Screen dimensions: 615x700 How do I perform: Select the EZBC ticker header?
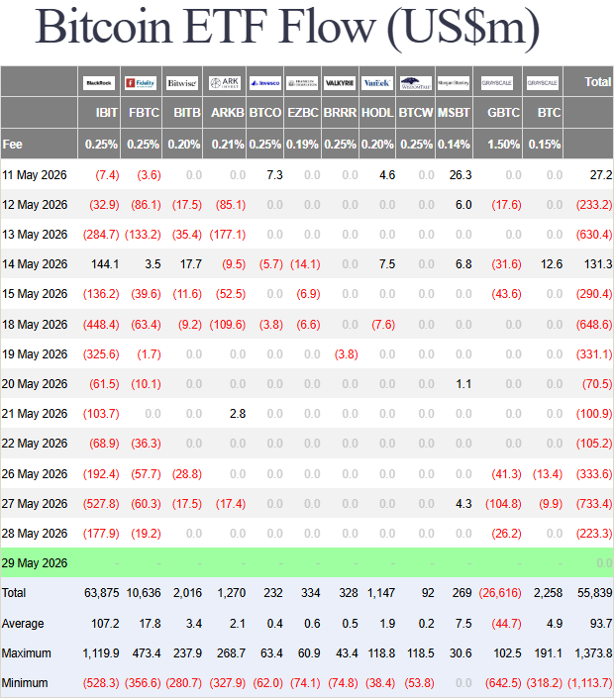point(303,113)
